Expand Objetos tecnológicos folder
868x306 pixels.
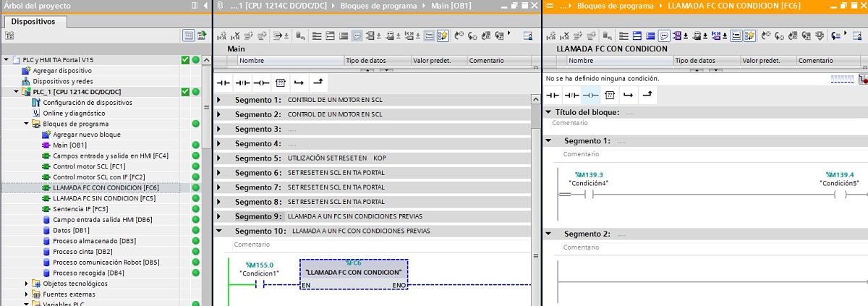coord(27,284)
